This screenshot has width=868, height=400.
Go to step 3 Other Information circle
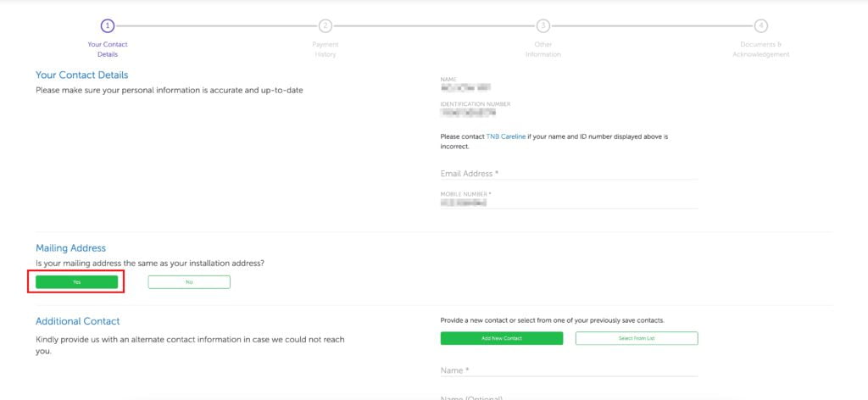tap(543, 25)
